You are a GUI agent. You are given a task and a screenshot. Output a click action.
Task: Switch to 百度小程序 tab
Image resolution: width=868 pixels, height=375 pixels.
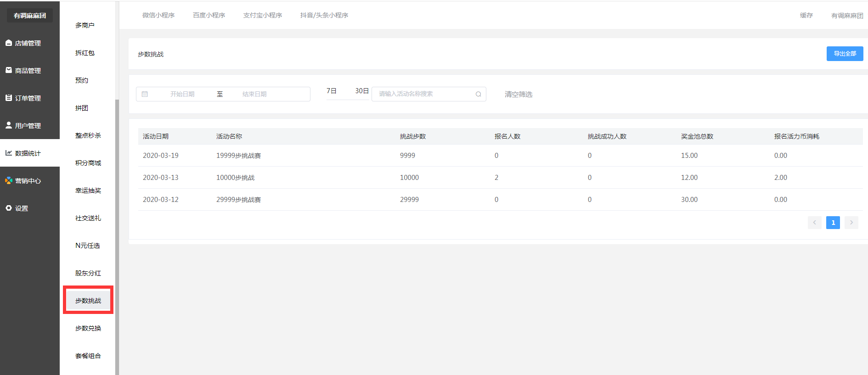click(x=209, y=15)
